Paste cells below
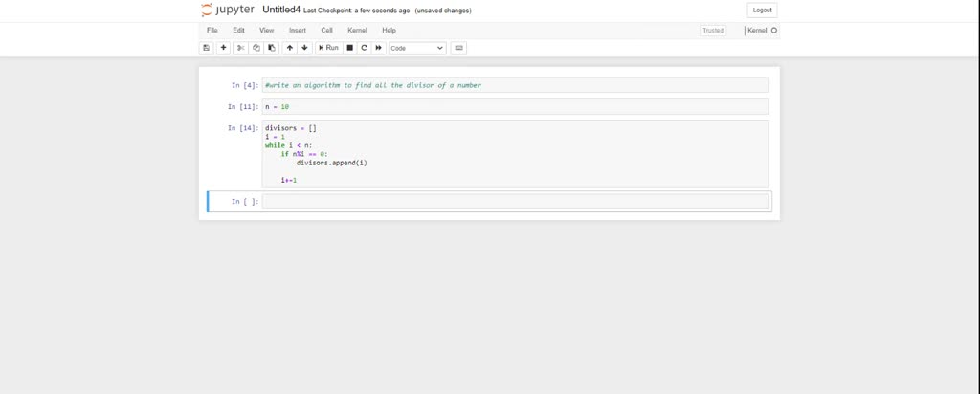980x394 pixels. [x=272, y=48]
